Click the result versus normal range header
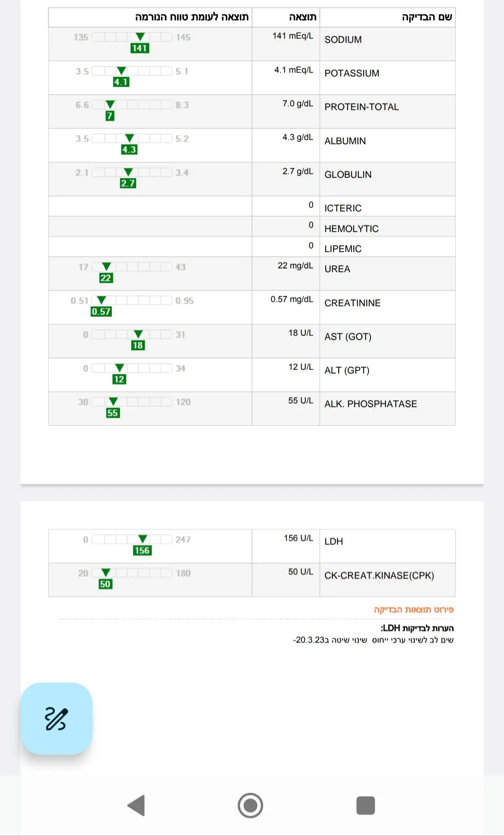The width and height of the screenshot is (504, 836). pos(192,17)
